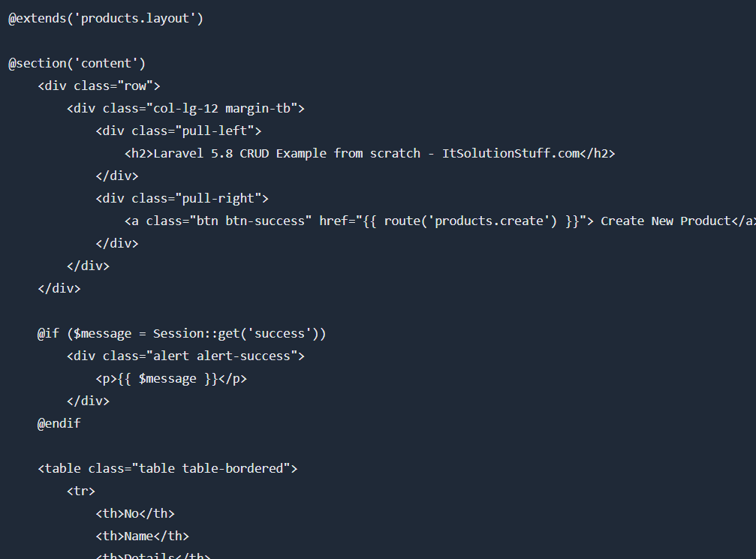Click the ItSolutionStuff.com text
The image size is (756, 559).
coord(511,153)
